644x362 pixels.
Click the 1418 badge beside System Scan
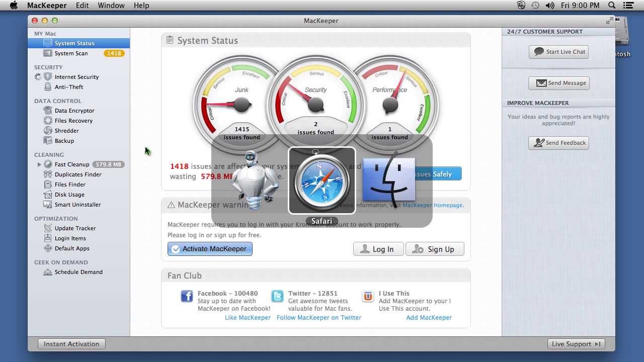(x=114, y=53)
